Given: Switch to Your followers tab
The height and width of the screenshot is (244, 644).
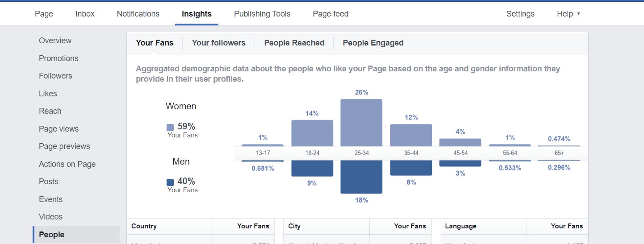Looking at the screenshot, I should [219, 43].
